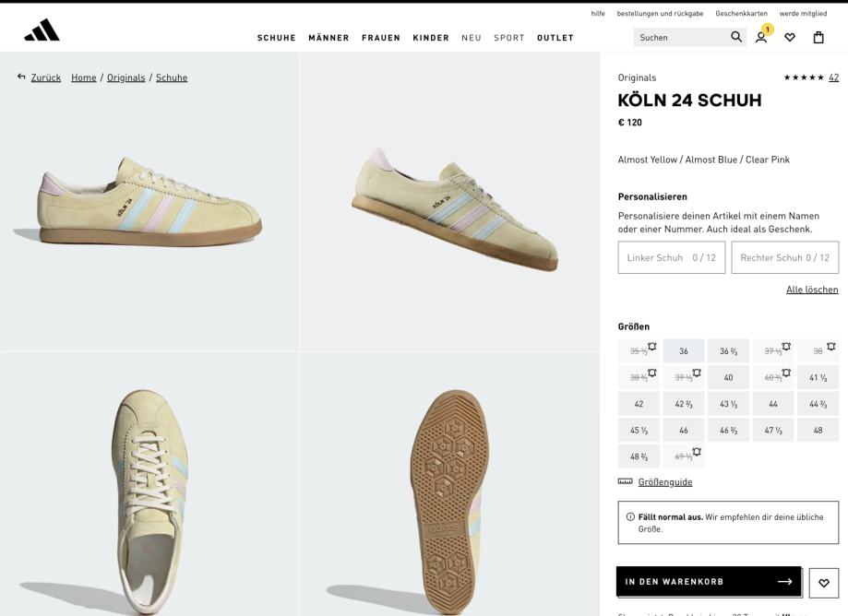Open the account profile icon
Image resolution: width=848 pixels, height=616 pixels.
tap(761, 37)
